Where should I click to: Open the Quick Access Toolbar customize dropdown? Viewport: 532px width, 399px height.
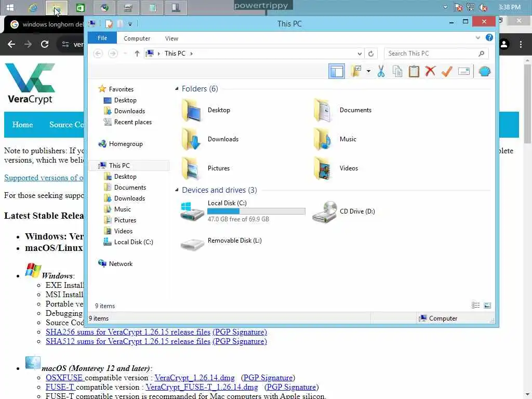coord(130,24)
